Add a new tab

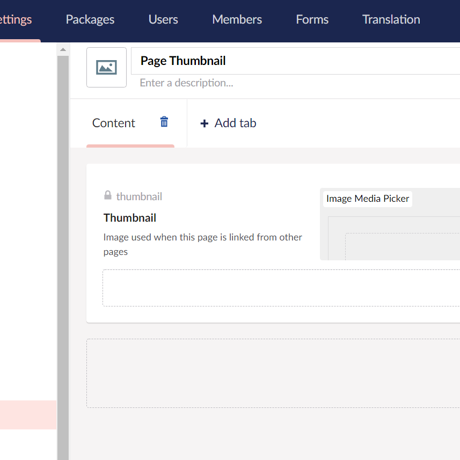tap(228, 123)
